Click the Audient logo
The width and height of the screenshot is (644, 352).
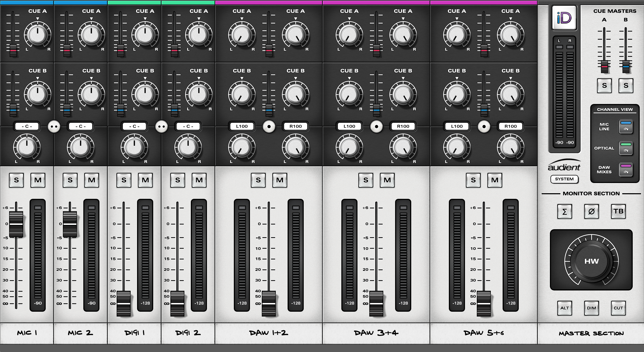(564, 166)
